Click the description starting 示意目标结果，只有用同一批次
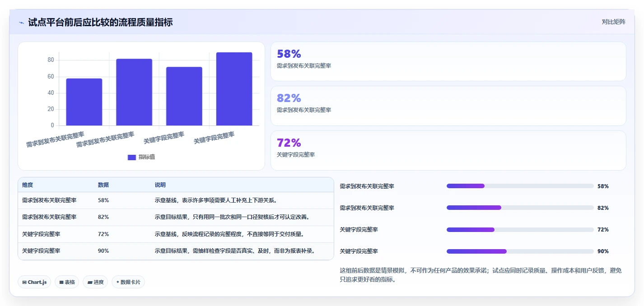Image resolution: width=644 pixels, height=306 pixels. [x=233, y=217]
